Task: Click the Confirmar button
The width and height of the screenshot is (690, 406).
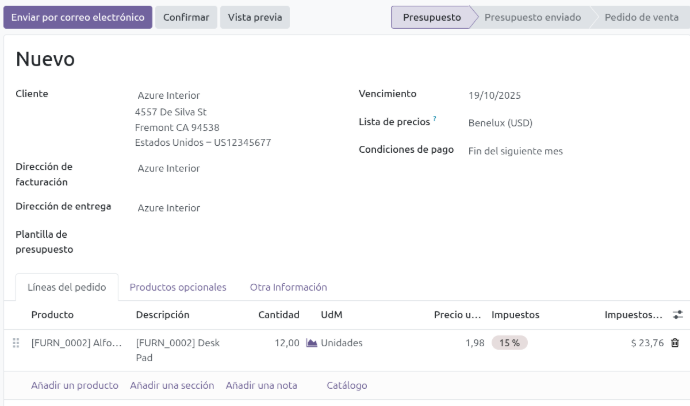Action: pos(186,18)
